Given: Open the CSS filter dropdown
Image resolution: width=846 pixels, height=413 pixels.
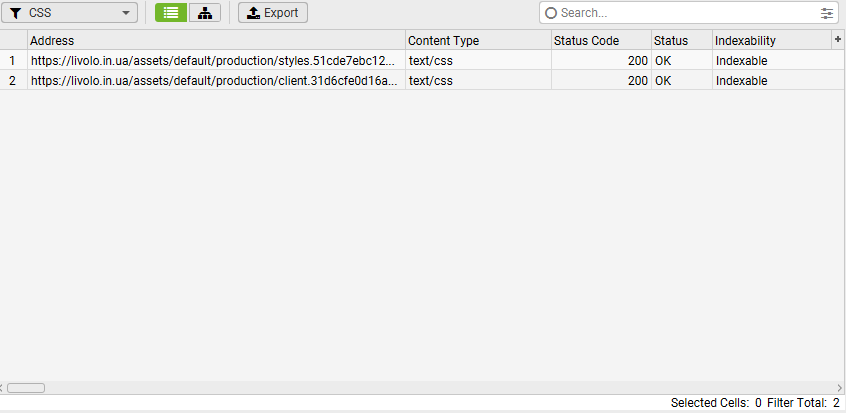Looking at the screenshot, I should click(70, 13).
